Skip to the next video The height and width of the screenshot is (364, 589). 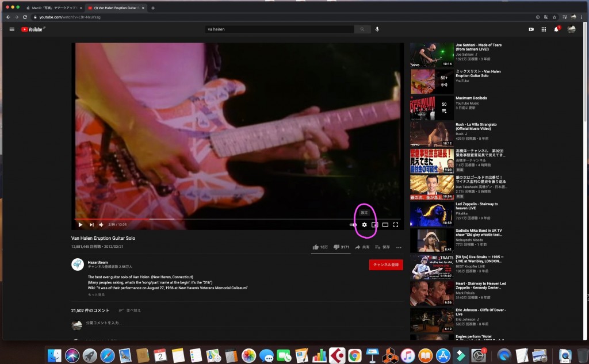click(x=91, y=225)
